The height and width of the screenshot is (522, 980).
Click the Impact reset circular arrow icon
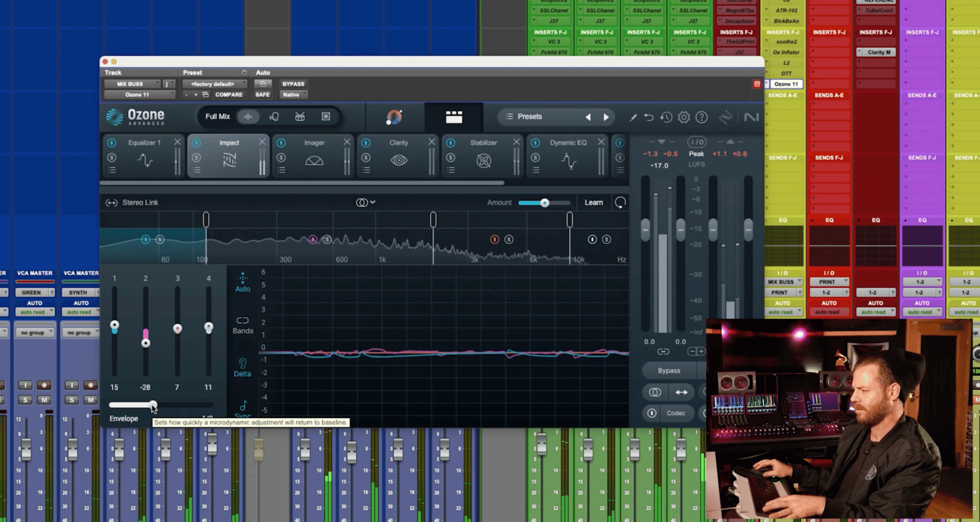(x=620, y=203)
